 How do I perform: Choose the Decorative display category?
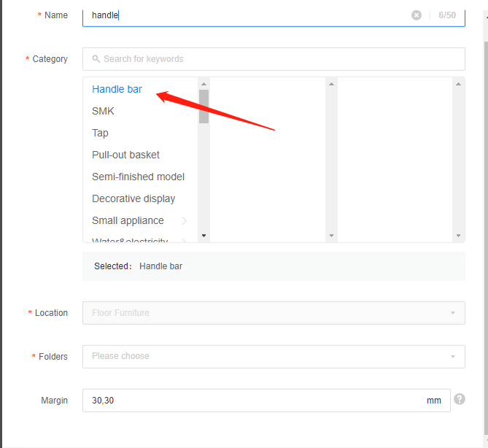(133, 198)
